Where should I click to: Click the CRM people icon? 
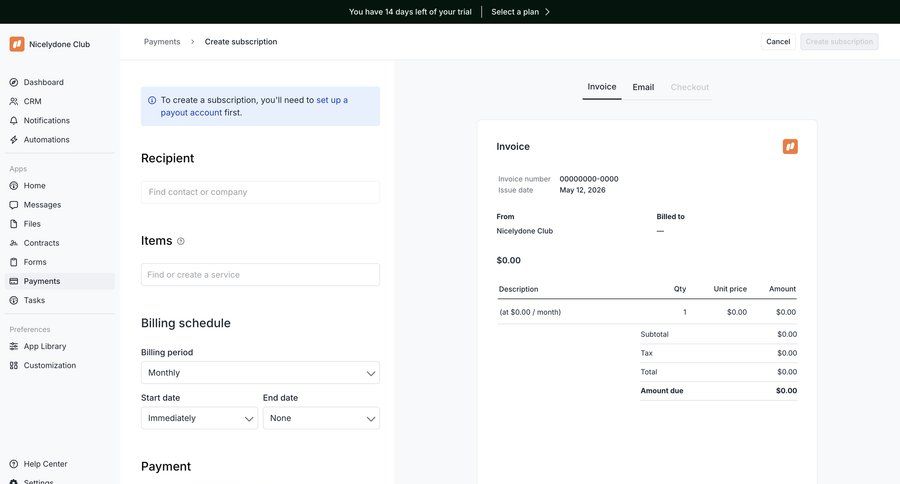tap(14, 101)
